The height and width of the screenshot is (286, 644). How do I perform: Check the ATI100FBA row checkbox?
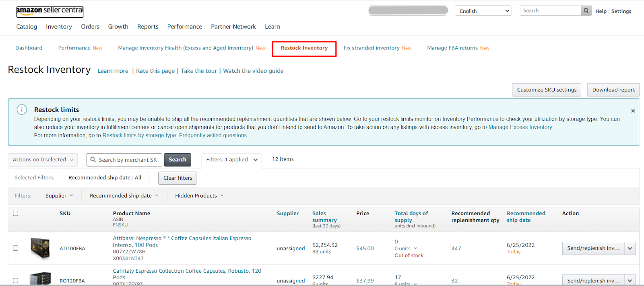(x=16, y=248)
